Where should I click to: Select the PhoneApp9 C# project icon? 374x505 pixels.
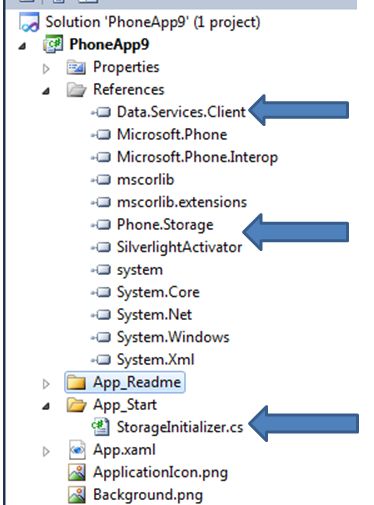pyautogui.click(x=53, y=44)
